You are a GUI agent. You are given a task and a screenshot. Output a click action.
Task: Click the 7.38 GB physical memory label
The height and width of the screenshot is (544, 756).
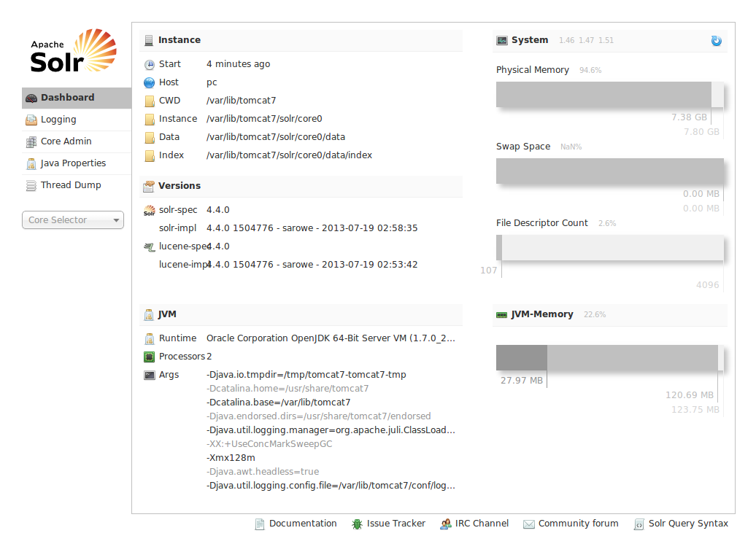pyautogui.click(x=689, y=117)
